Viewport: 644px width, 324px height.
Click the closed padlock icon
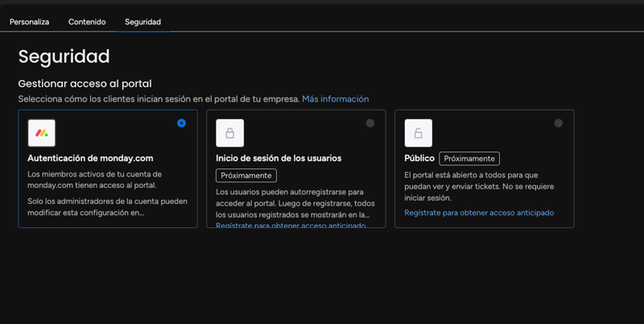[230, 133]
